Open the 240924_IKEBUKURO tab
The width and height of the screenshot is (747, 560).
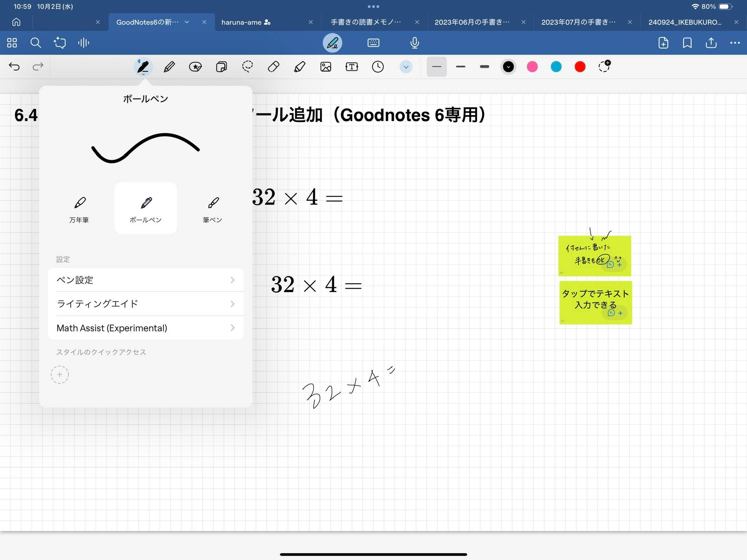coord(685,22)
